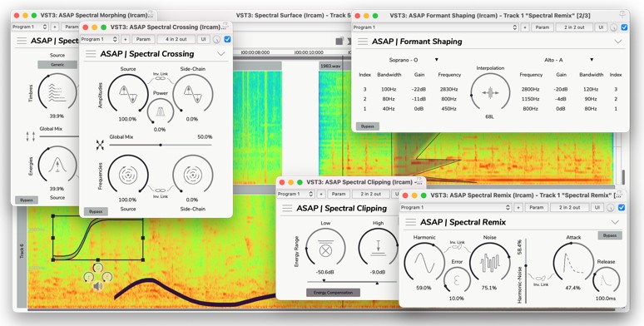Toggle Bypass in Spectral Crossing

point(96,212)
